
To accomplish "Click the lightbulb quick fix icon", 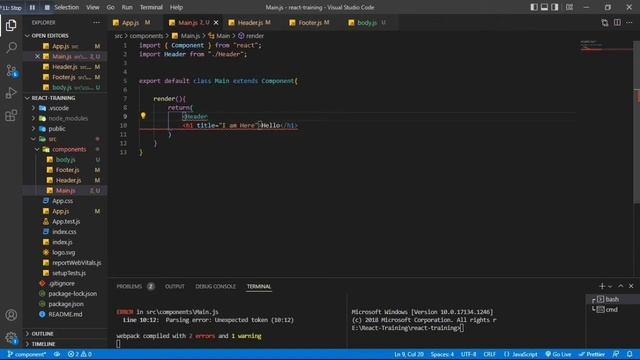I will pos(143,116).
